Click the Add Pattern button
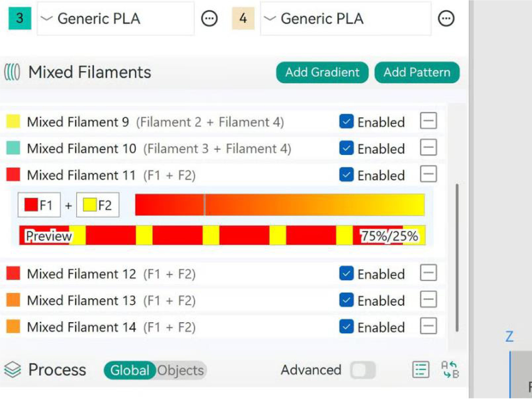This screenshot has height=399, width=532. click(x=417, y=72)
